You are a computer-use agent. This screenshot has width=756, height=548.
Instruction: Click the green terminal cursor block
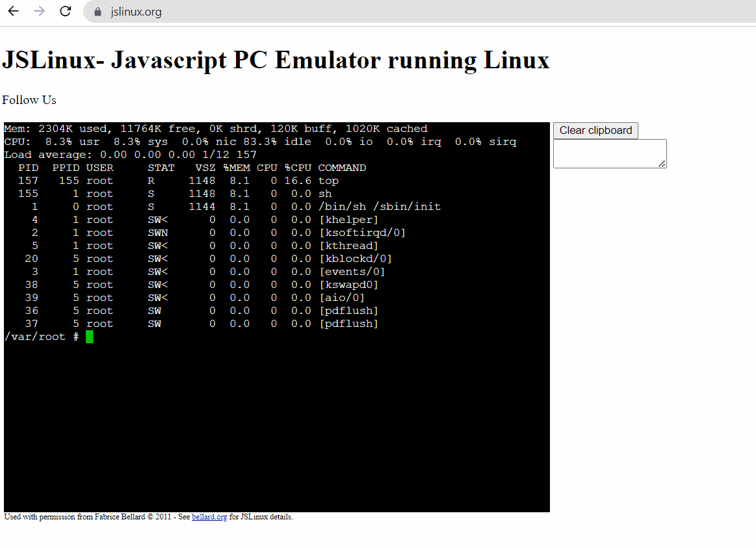pos(89,336)
